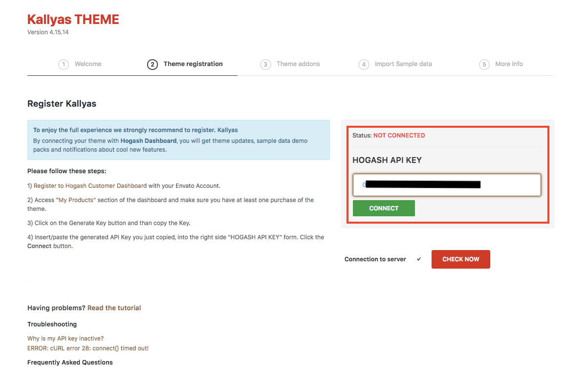Open the Welcome step tab
The image size is (588, 367).
pyautogui.click(x=80, y=64)
